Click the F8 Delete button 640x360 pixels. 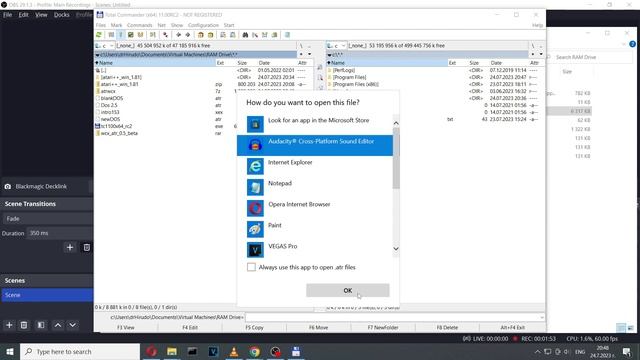447,327
